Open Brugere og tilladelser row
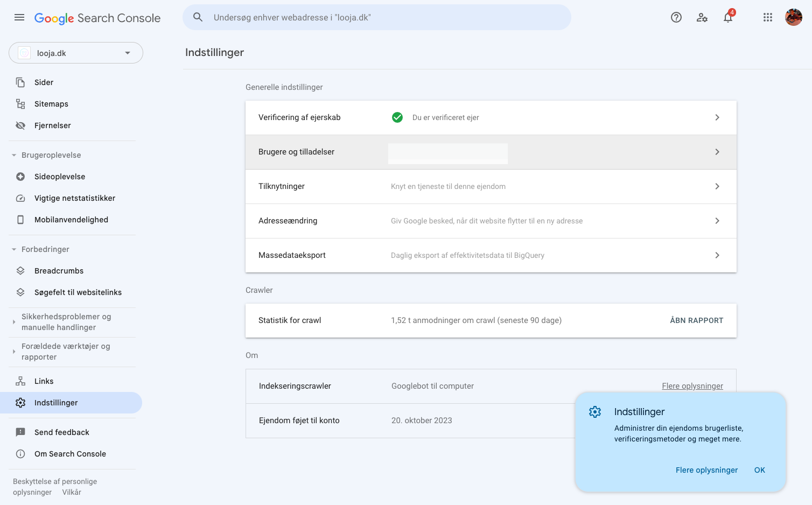The width and height of the screenshot is (812, 505). 491,152
